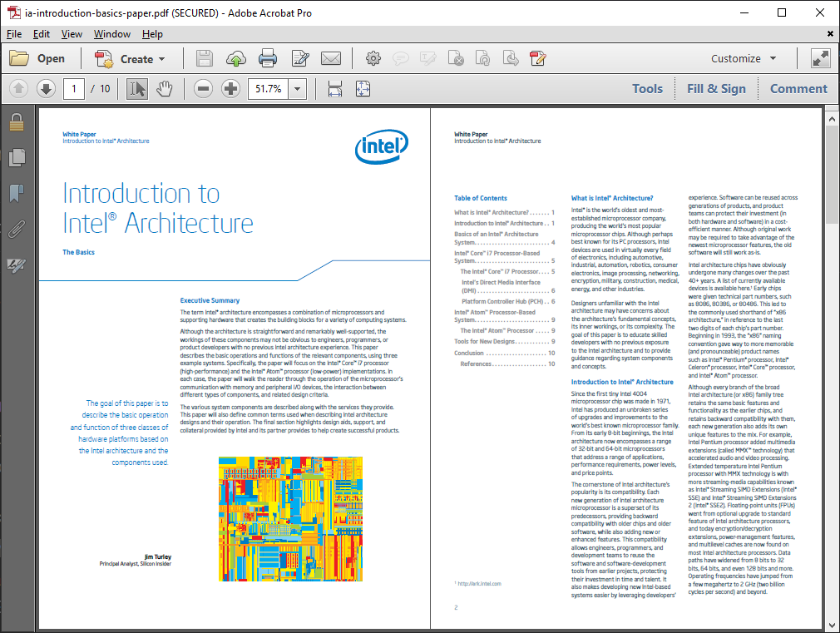This screenshot has height=633, width=840.
Task: Open the Fill & Sign pane
Action: point(716,89)
